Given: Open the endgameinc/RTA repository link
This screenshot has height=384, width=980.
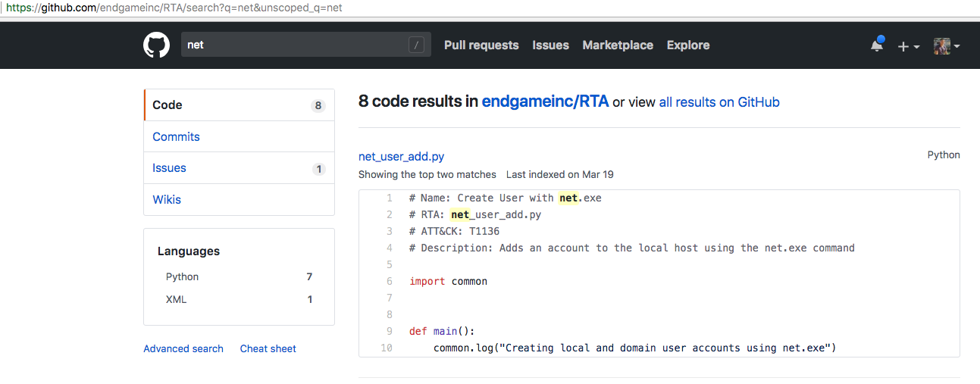Looking at the screenshot, I should (x=545, y=101).
